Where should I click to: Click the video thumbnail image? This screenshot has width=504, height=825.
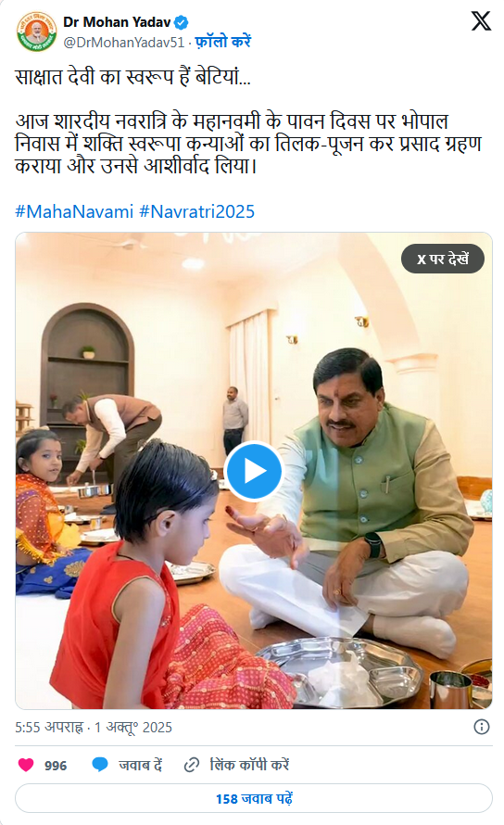pyautogui.click(x=254, y=471)
